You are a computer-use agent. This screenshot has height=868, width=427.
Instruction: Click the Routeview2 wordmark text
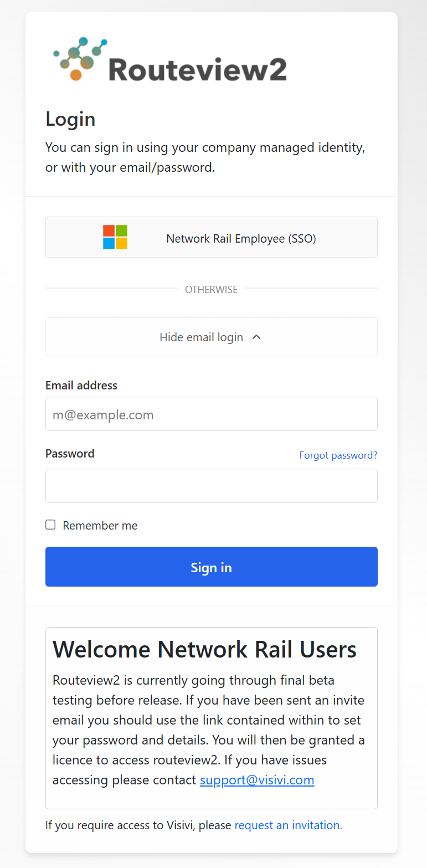coord(198,70)
